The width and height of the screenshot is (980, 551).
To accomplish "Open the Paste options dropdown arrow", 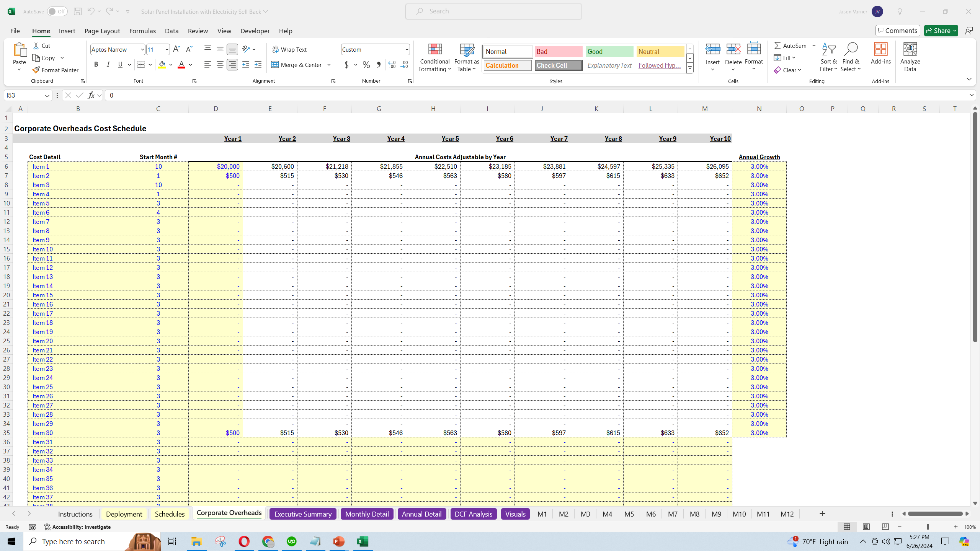I will [19, 70].
